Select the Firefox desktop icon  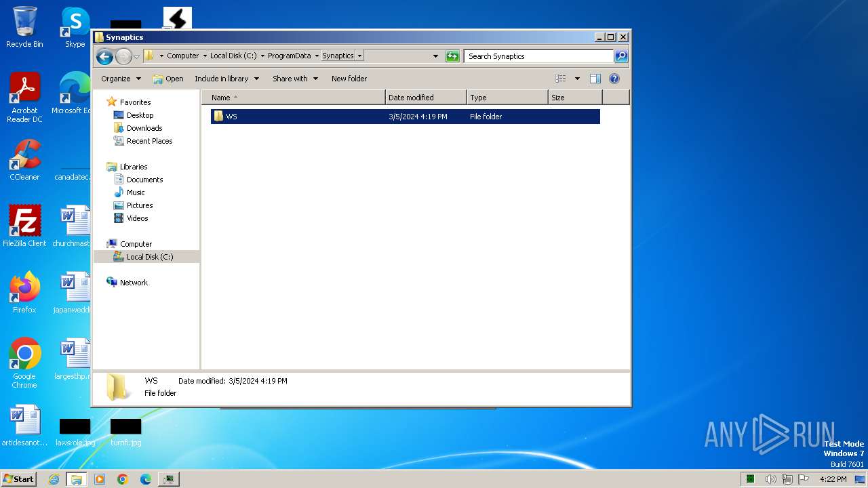pyautogui.click(x=24, y=293)
